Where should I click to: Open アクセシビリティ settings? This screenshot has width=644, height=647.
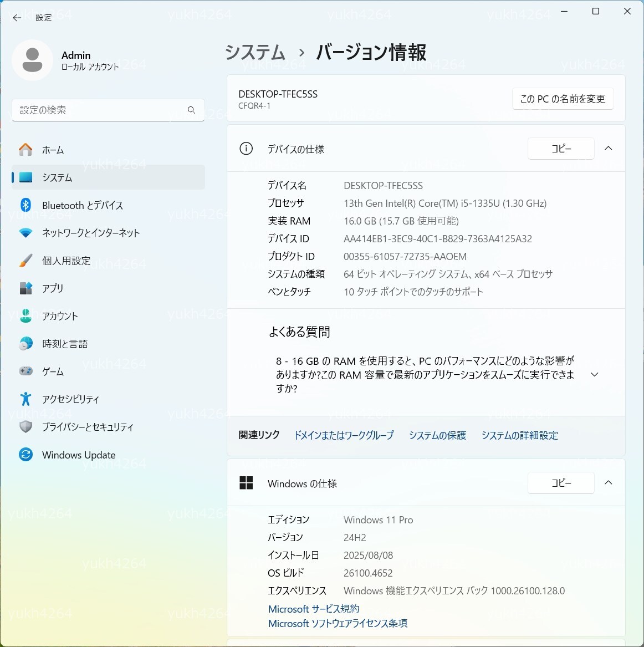(108, 399)
